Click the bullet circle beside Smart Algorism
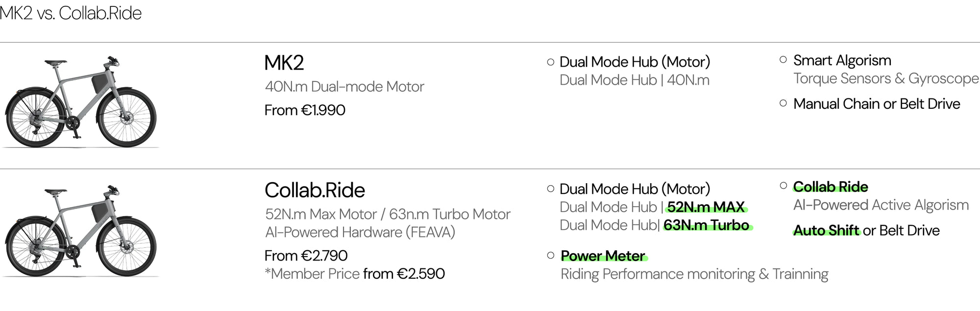The width and height of the screenshot is (980, 311). 783,60
